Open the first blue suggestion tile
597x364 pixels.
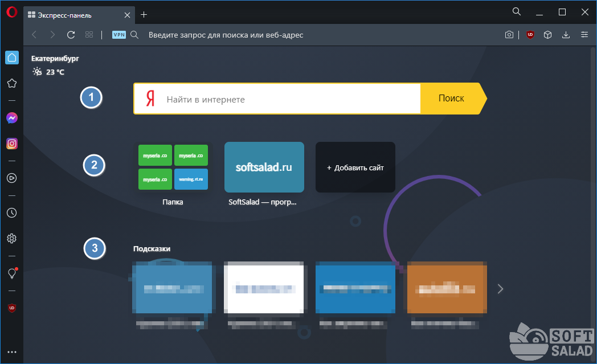pos(172,288)
